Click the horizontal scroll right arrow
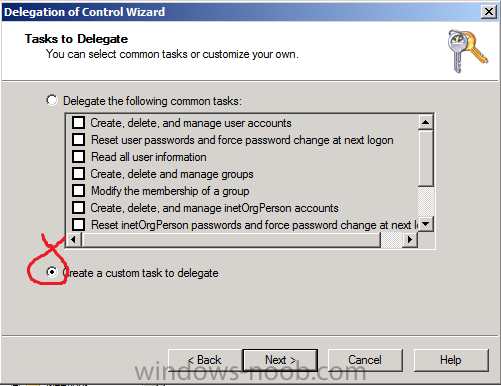 (x=410, y=239)
